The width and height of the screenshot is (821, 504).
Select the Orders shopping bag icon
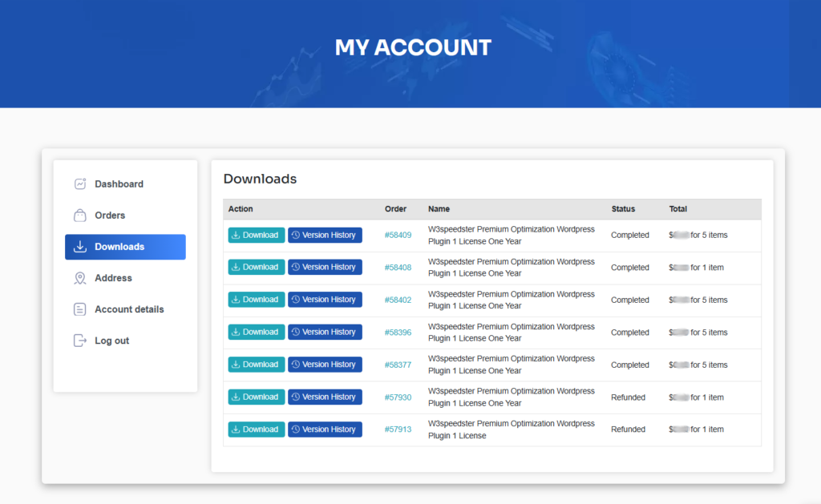tap(79, 215)
